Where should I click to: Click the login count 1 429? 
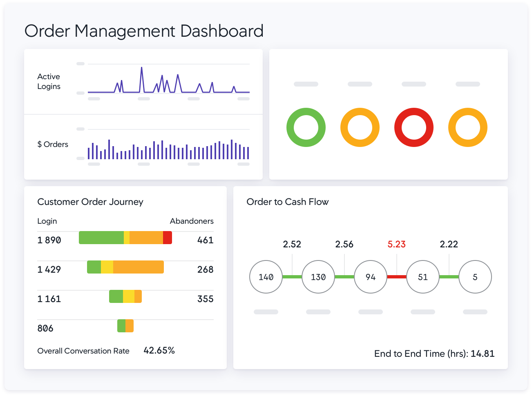49,269
